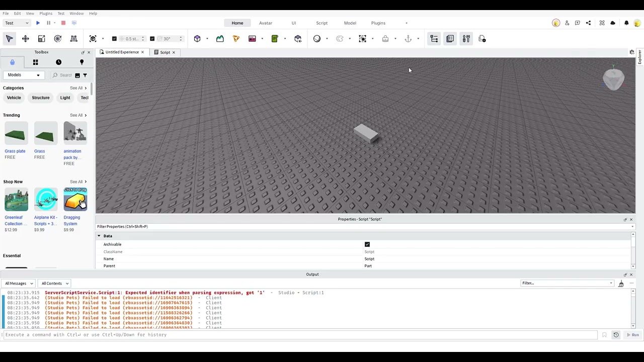This screenshot has width=644, height=362.
Task: Open the Models category dropdown
Action: 23,75
